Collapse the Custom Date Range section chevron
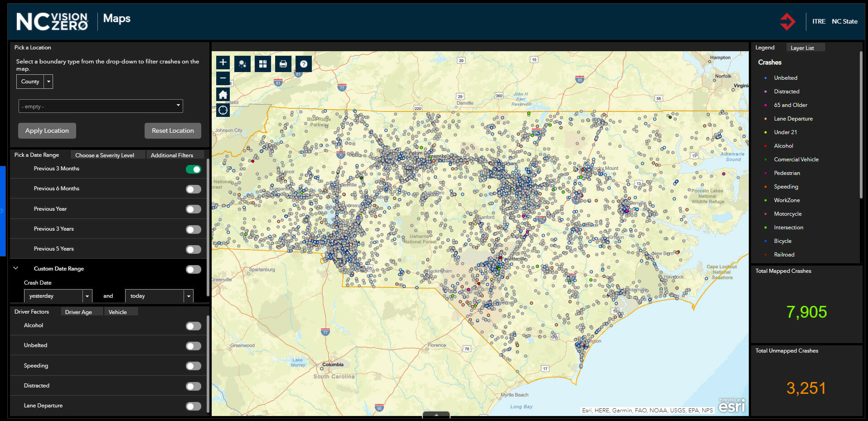This screenshot has width=868, height=421. [16, 268]
